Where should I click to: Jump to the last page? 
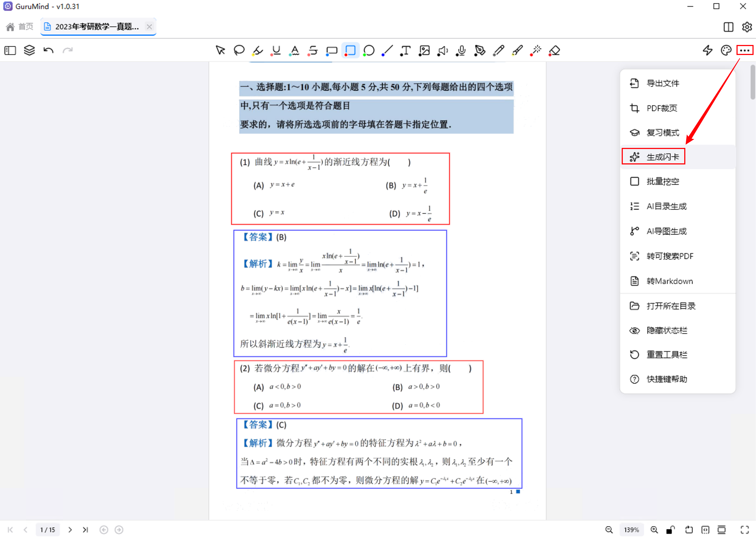[86, 530]
